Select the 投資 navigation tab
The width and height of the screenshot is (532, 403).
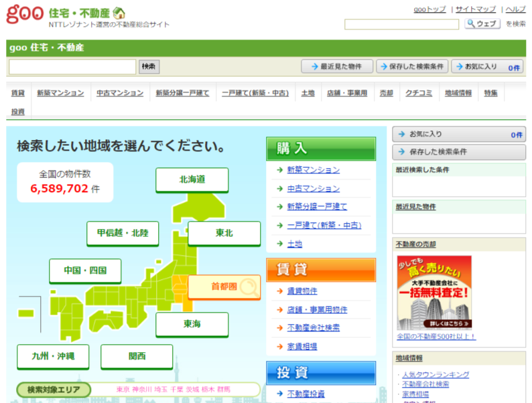[18, 112]
